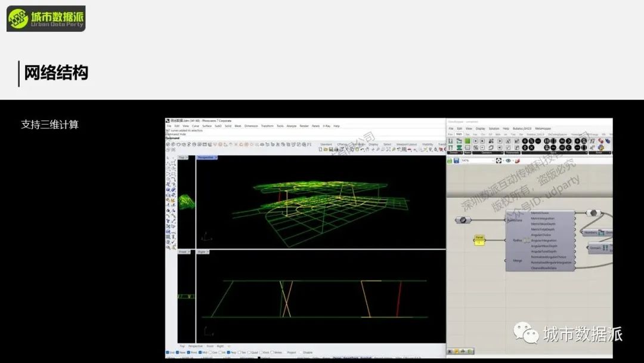This screenshot has width=644, height=363.
Task: Click the New file icon in Rhino toolbar
Action: [x=320, y=150]
